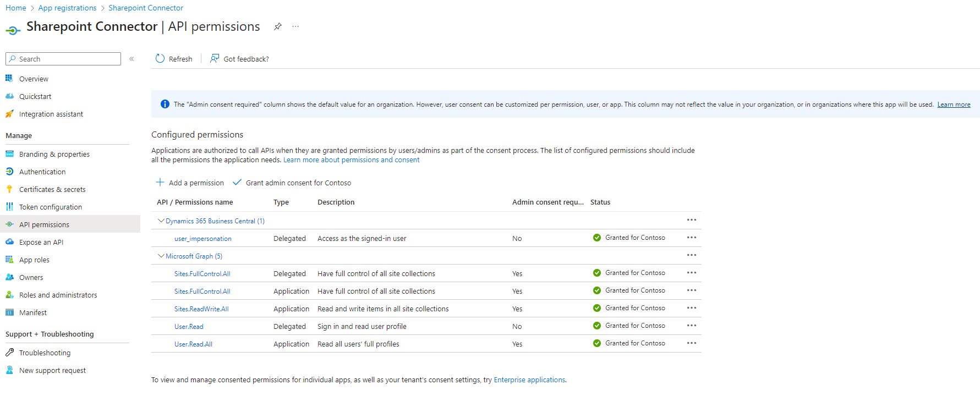Open more options for User.Read.All row
Viewport: 980px width, 407px height.
[x=691, y=343]
